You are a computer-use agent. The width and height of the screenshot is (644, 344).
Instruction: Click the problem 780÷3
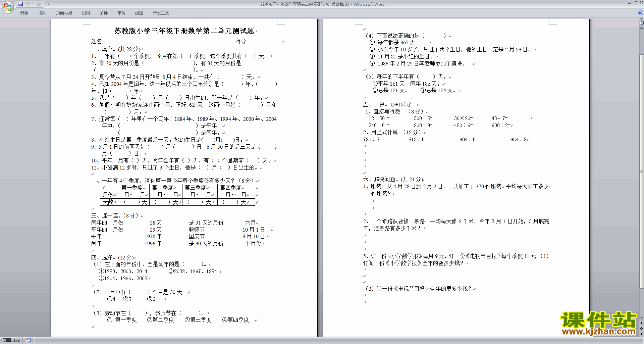371,139
